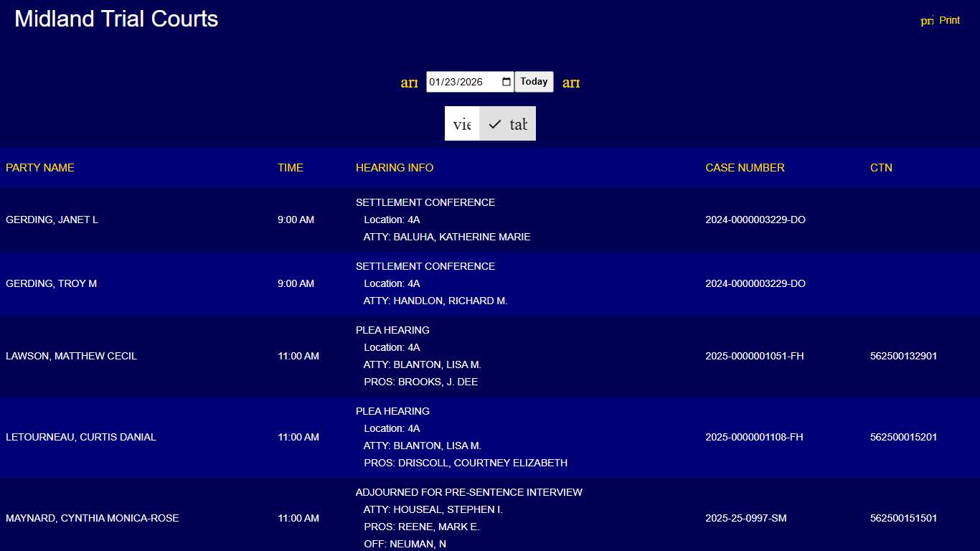Click case number 2025-0000001051-FH
This screenshot has height=551, width=980.
click(754, 357)
